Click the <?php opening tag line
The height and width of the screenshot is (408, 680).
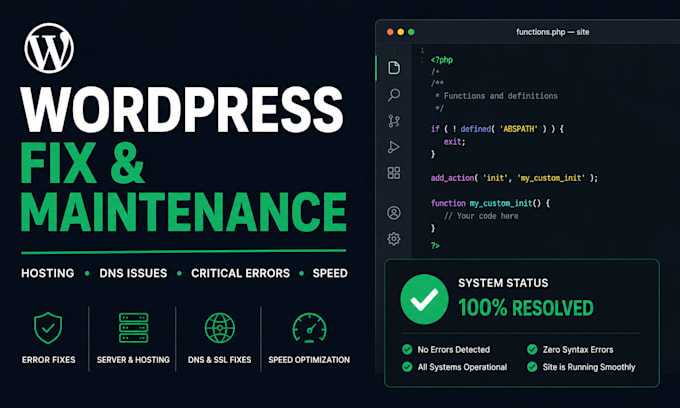tap(442, 60)
